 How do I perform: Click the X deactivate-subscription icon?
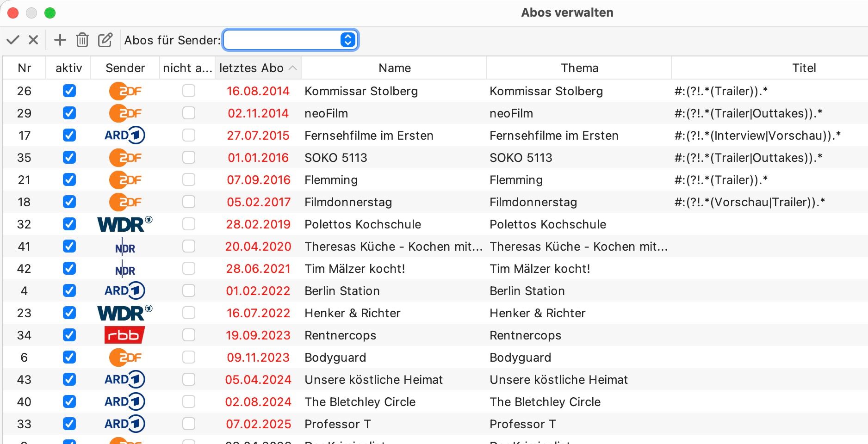pos(33,40)
